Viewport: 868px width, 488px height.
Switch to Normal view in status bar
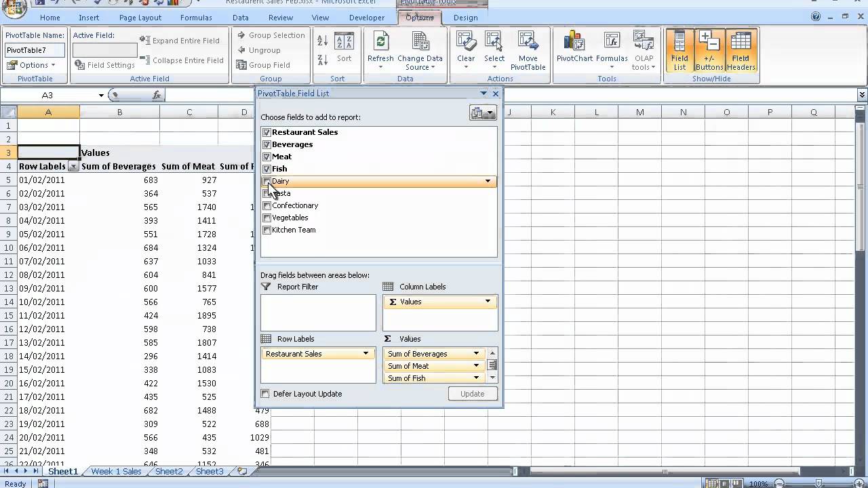click(x=711, y=483)
